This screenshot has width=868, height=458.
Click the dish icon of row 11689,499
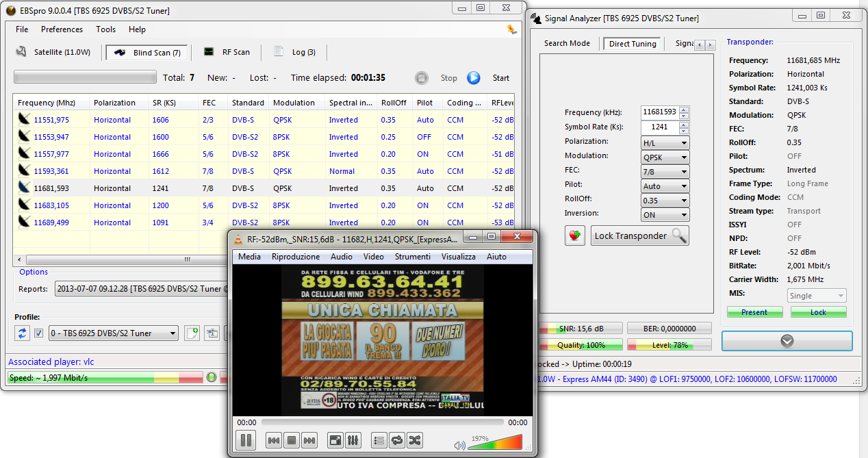coord(24,222)
